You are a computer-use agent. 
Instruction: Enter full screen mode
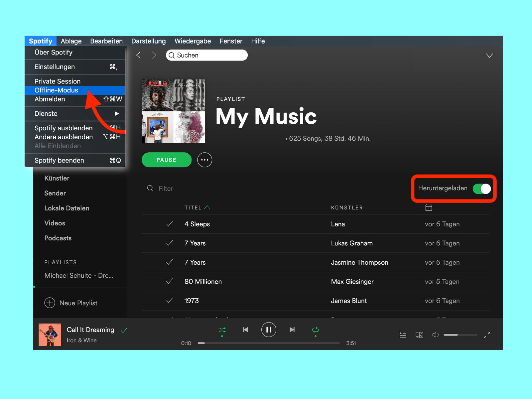(x=487, y=335)
